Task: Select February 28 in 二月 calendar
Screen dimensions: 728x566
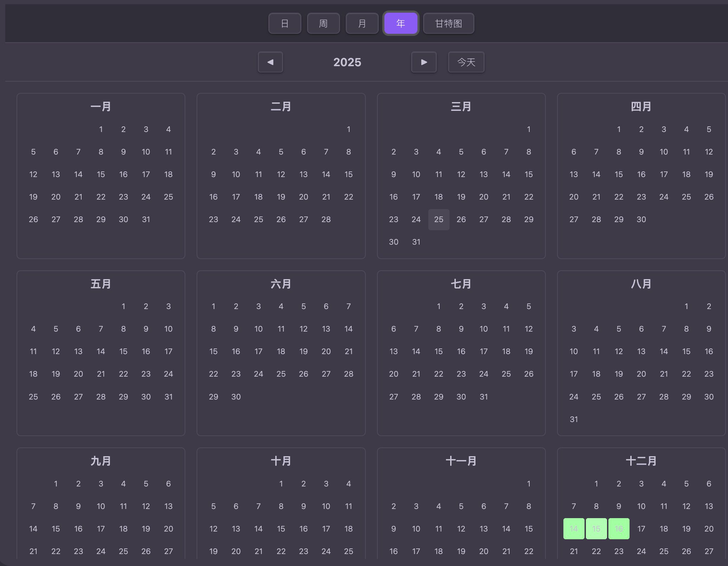Action: tap(326, 220)
